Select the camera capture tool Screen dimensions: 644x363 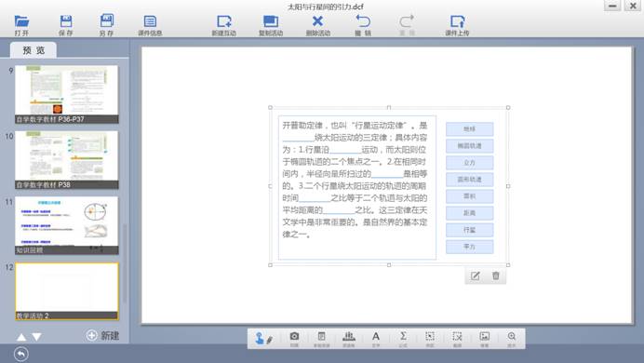[294, 339]
